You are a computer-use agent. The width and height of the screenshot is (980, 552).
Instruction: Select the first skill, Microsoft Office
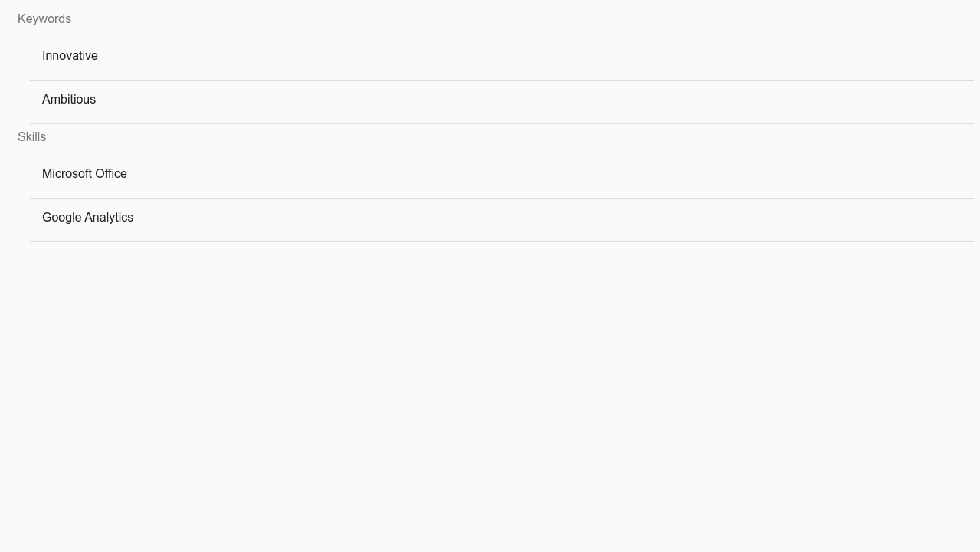[x=84, y=174]
